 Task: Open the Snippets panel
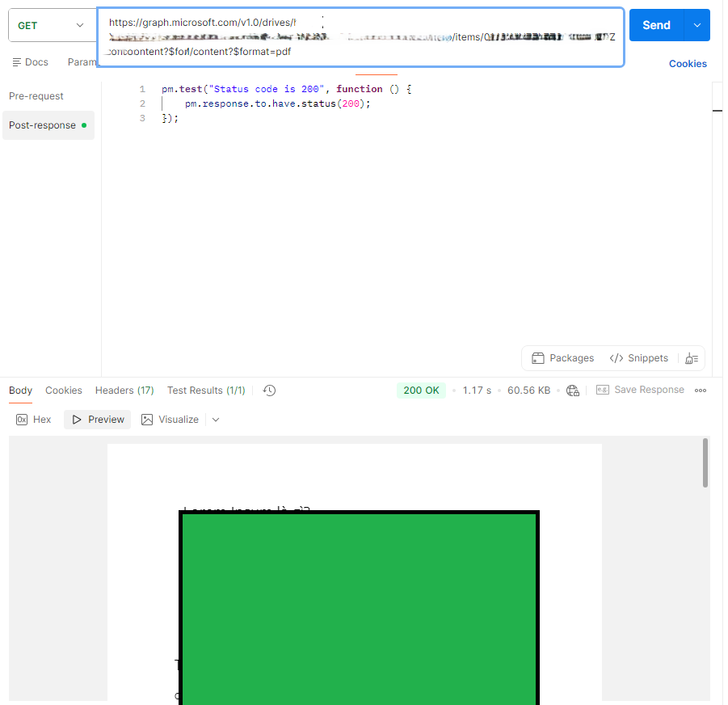point(639,358)
